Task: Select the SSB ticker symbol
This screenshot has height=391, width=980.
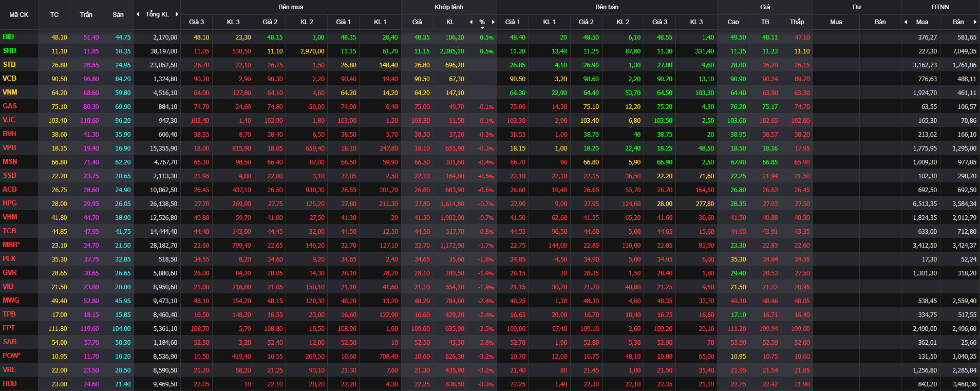Action: 9,176
